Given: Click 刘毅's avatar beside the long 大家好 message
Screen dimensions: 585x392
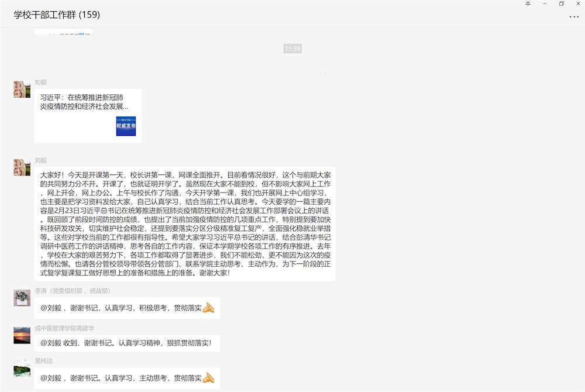Looking at the screenshot, I should 22,167.
